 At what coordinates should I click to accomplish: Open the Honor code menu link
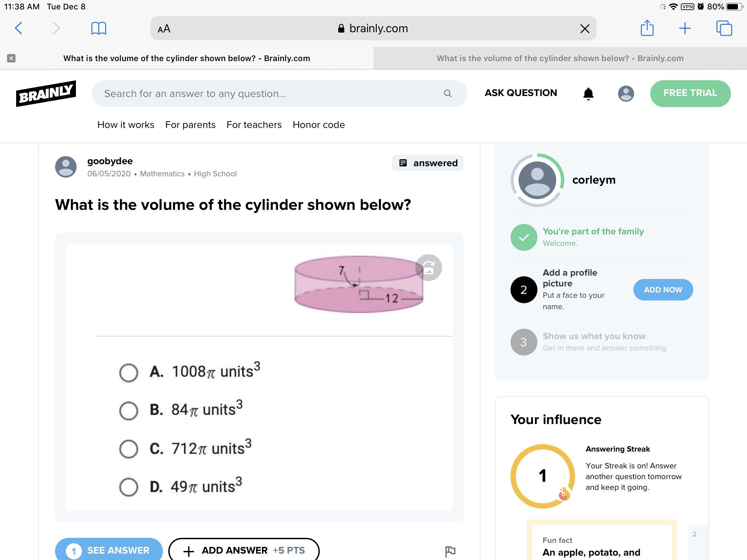pyautogui.click(x=318, y=125)
